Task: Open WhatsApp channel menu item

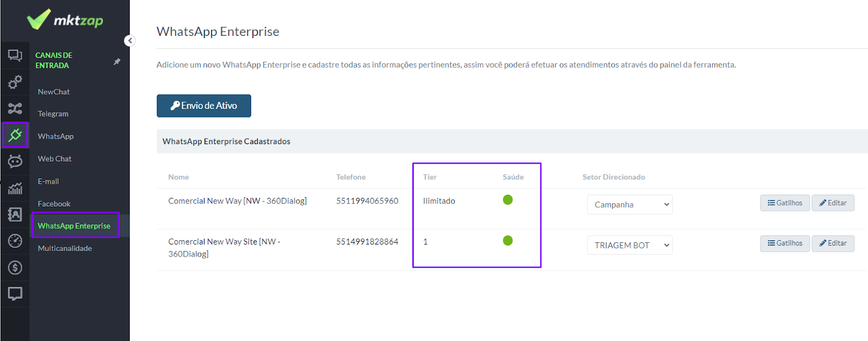Action: [56, 136]
